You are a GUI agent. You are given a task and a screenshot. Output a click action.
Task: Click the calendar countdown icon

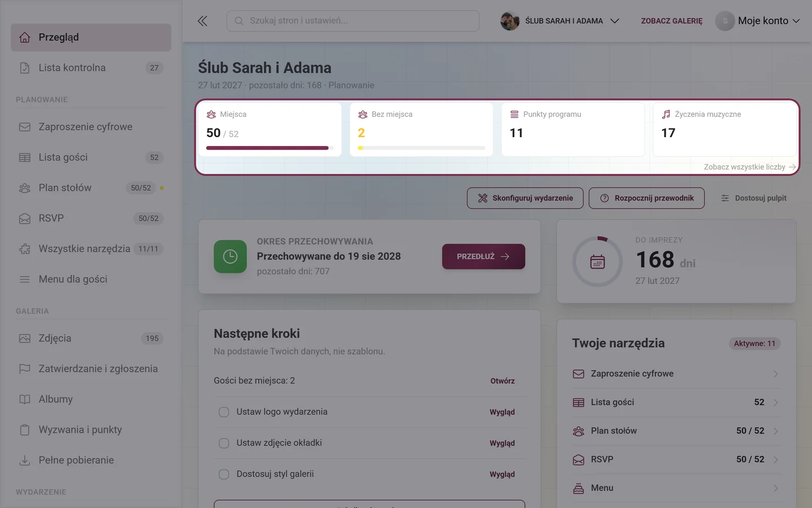tap(597, 262)
